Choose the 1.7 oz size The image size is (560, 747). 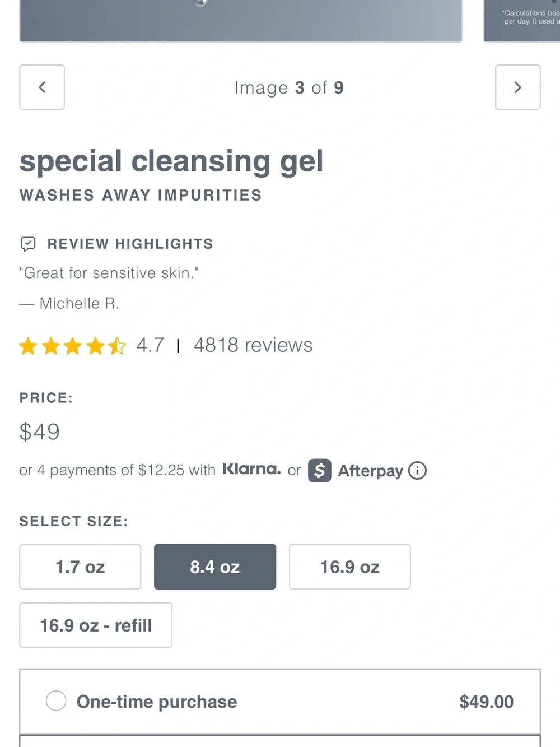80,567
